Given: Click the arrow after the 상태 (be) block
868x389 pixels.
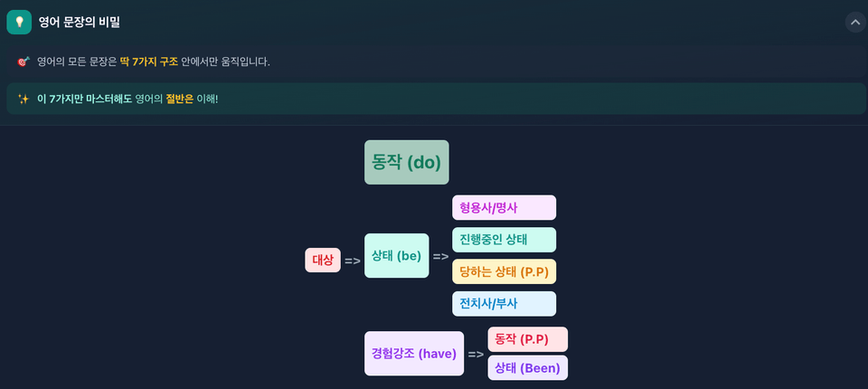Looking at the screenshot, I should click(440, 257).
